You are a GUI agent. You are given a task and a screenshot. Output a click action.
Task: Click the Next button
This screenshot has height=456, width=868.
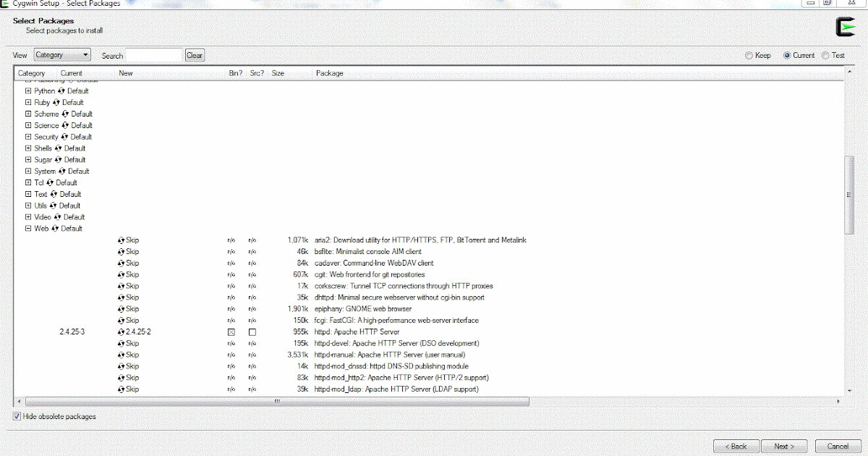point(784,446)
